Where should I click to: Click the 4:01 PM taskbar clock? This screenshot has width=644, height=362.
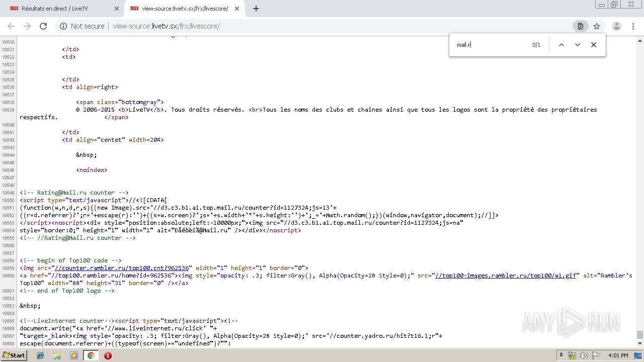coord(618,355)
